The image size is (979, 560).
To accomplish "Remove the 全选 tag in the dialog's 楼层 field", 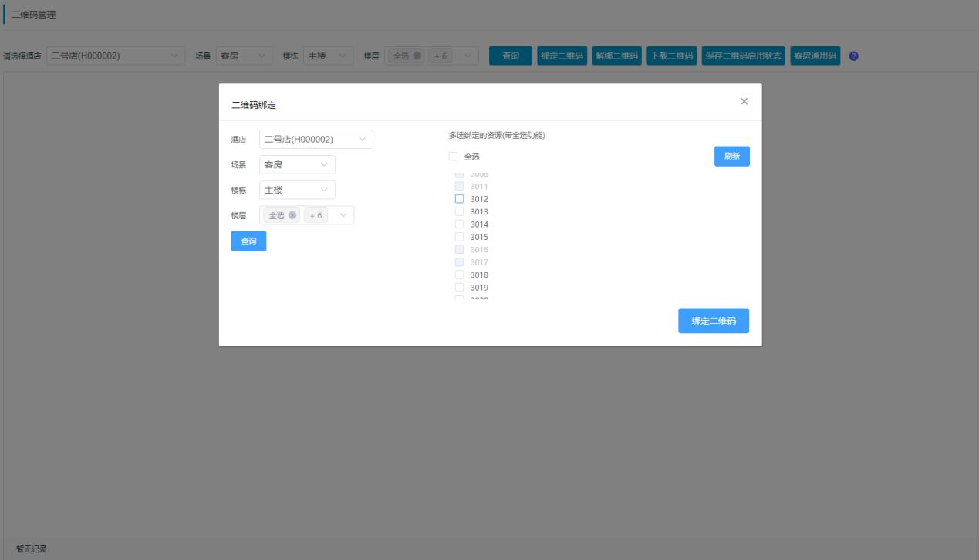I will click(292, 215).
